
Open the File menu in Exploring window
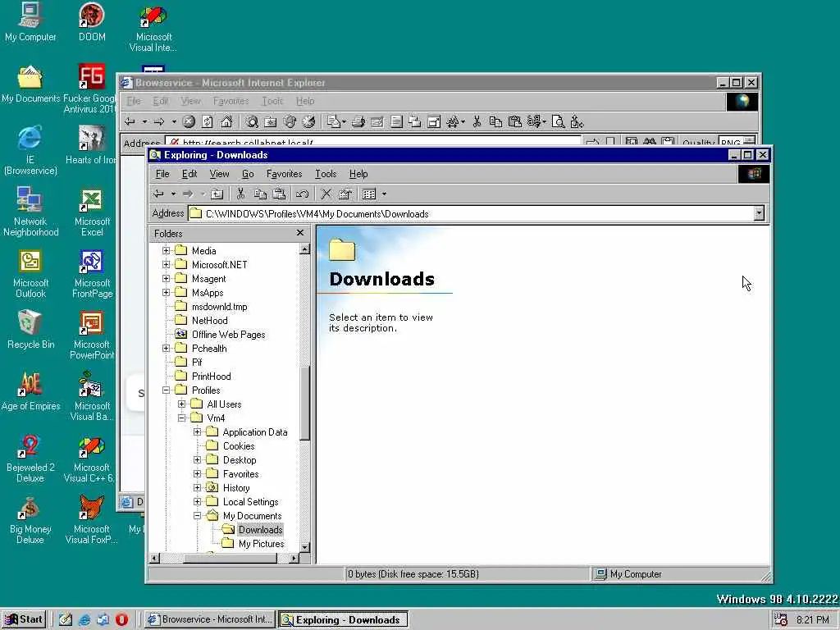pos(162,174)
